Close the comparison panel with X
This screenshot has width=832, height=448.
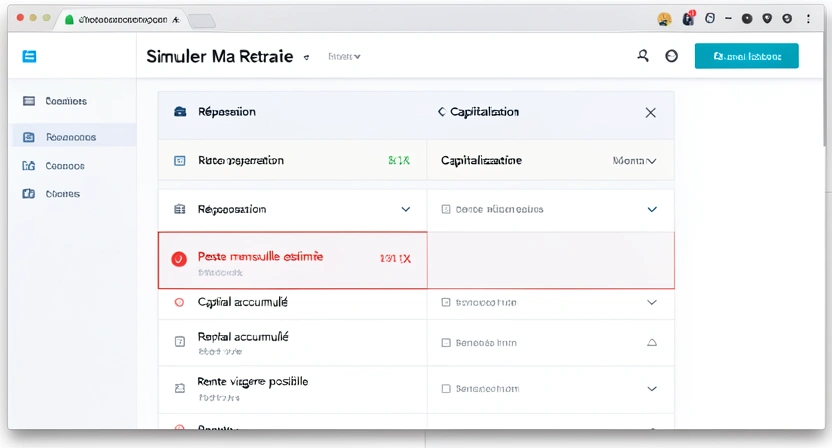[x=651, y=113]
